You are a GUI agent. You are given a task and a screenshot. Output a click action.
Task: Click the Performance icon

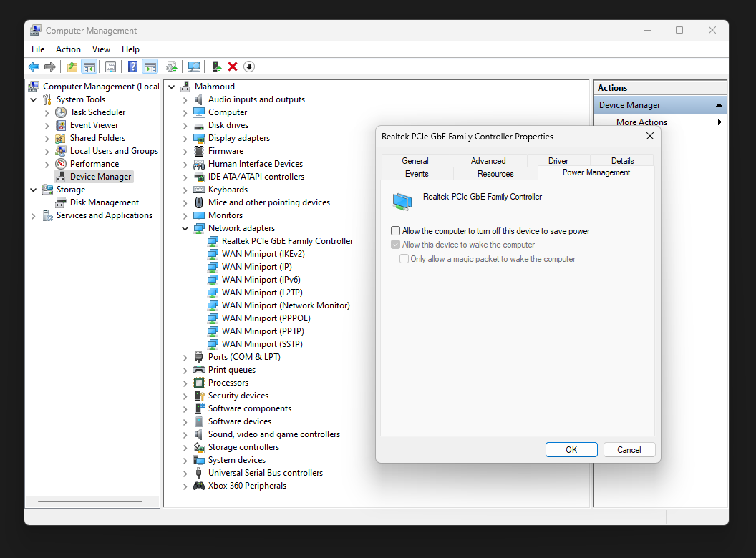(61, 164)
